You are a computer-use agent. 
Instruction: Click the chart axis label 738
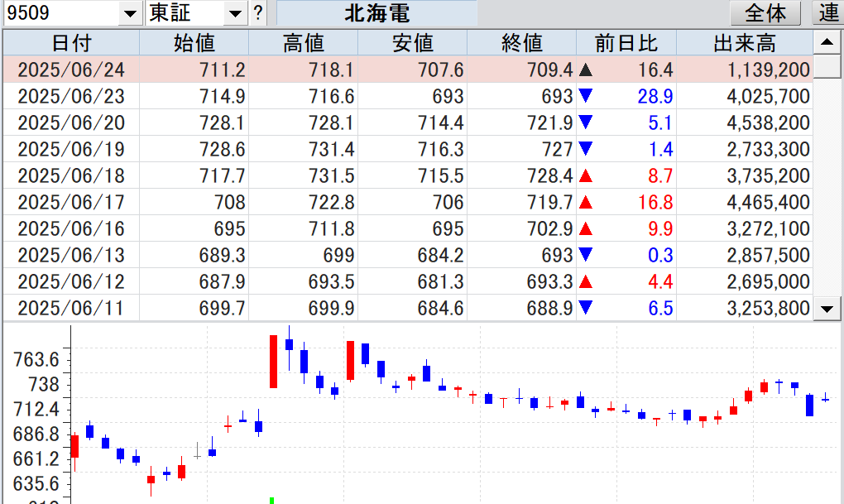pyautogui.click(x=44, y=384)
